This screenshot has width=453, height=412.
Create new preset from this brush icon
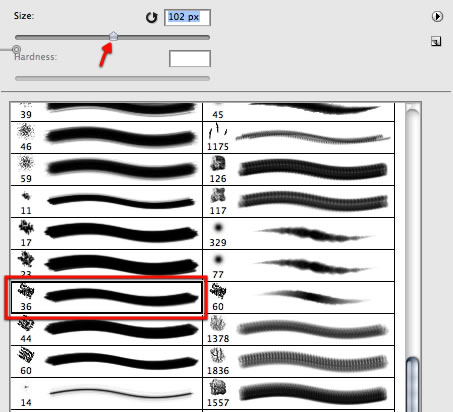coord(436,41)
